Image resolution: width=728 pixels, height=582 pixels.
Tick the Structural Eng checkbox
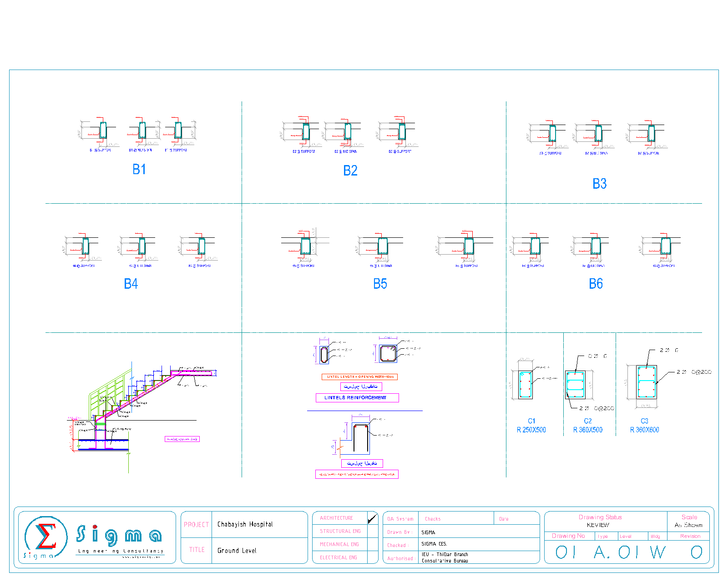pyautogui.click(x=372, y=531)
